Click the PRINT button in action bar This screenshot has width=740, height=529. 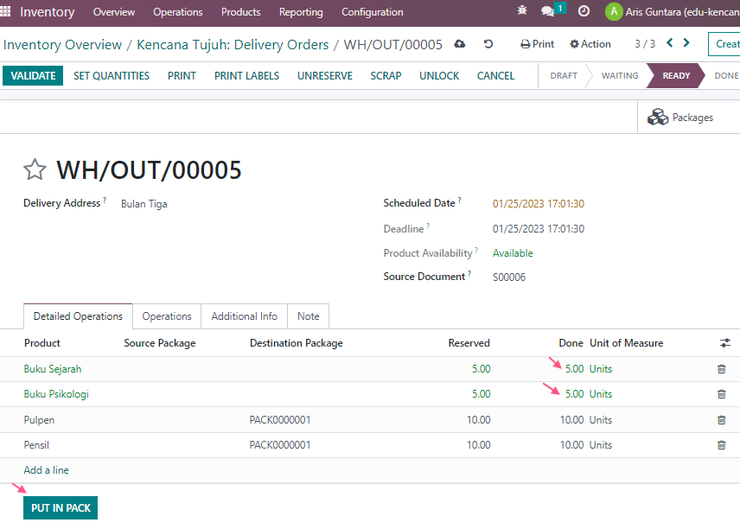[x=182, y=76]
